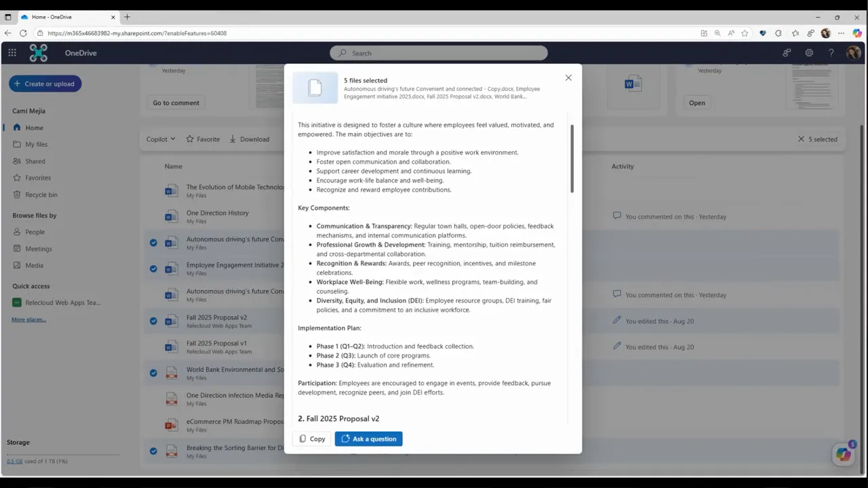Screen dimensions: 868x488
Task: Click the storage usage progress bar
Action: point(62,455)
